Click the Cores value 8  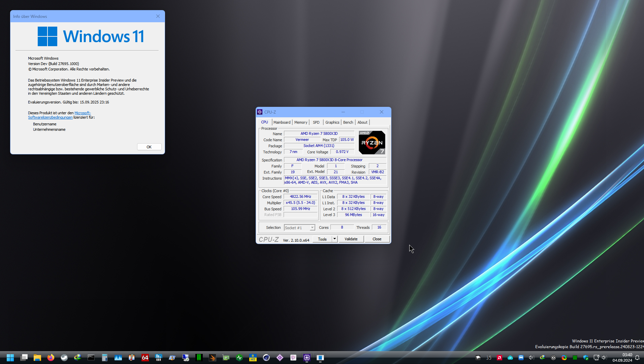[x=342, y=227]
